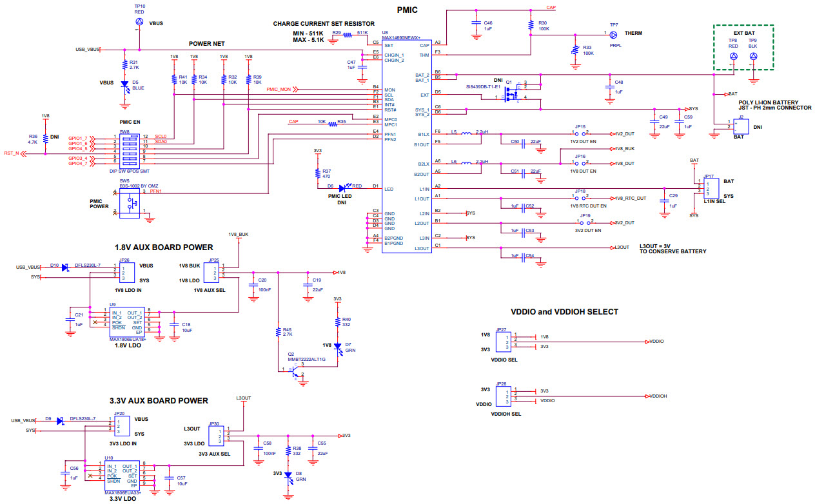Screen dimensions: 815x504
Task: Click the red test point TP10 VBUS
Action: [138, 21]
